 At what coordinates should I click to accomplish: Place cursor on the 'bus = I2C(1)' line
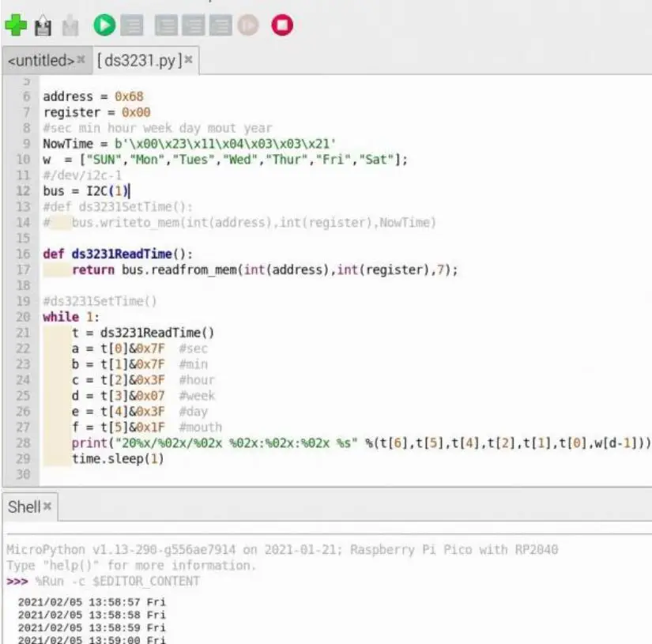pos(85,191)
